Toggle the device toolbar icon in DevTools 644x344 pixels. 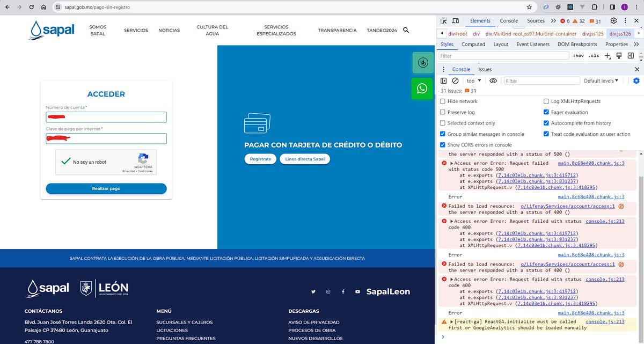456,21
